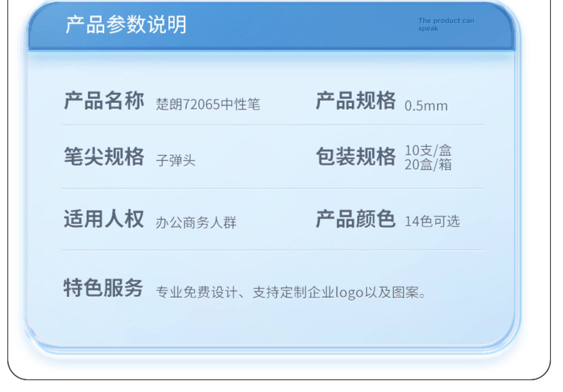Click the value 20盒/箱
This screenshot has width=563, height=392.
pyautogui.click(x=428, y=164)
